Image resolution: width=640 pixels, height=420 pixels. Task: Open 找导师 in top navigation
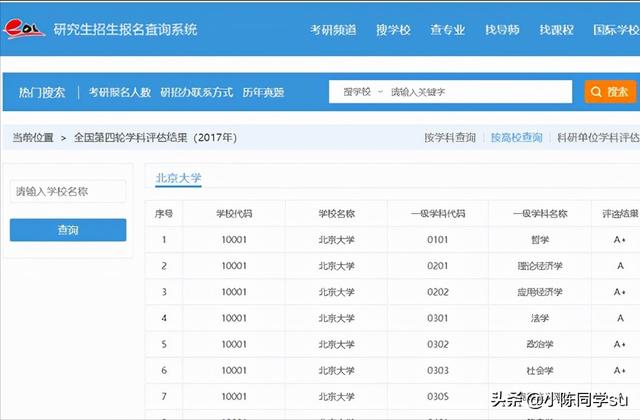click(x=502, y=30)
